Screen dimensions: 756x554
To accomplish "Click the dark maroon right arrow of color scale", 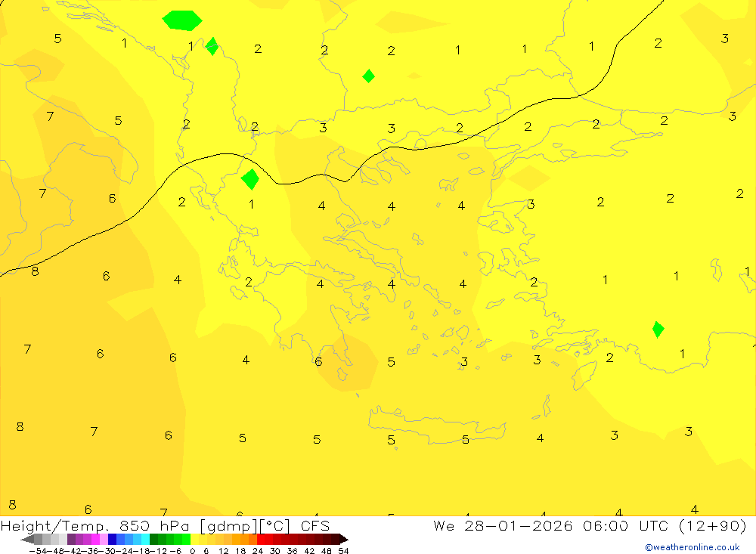I will point(344,540).
